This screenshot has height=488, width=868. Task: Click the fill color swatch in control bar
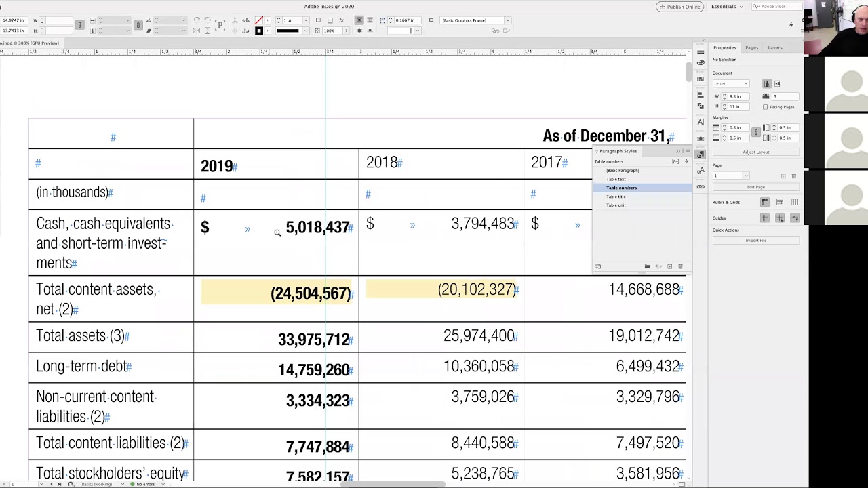[259, 20]
